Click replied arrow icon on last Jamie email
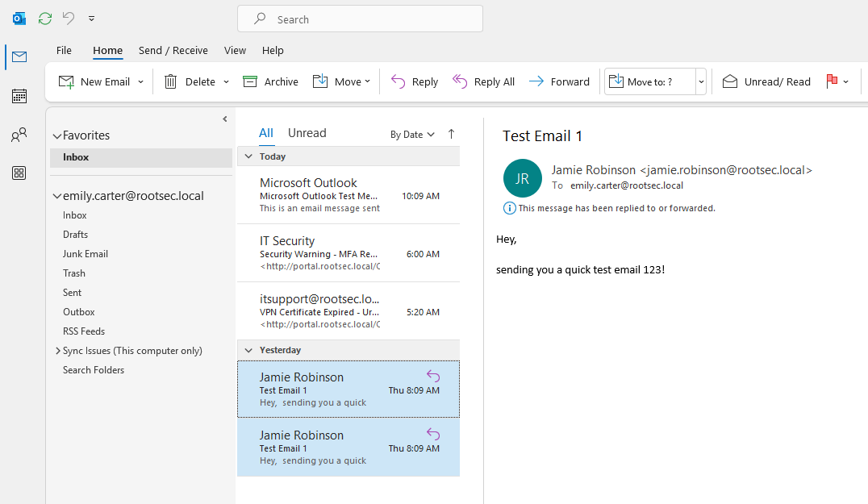The width and height of the screenshot is (868, 504). [433, 435]
